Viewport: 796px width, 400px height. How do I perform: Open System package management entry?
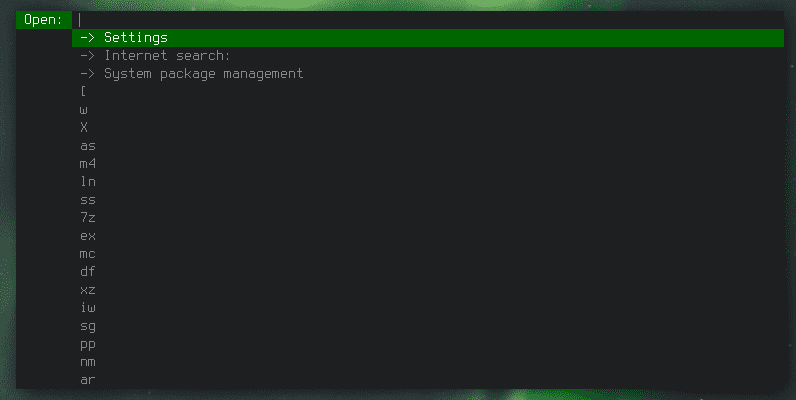[428, 74]
